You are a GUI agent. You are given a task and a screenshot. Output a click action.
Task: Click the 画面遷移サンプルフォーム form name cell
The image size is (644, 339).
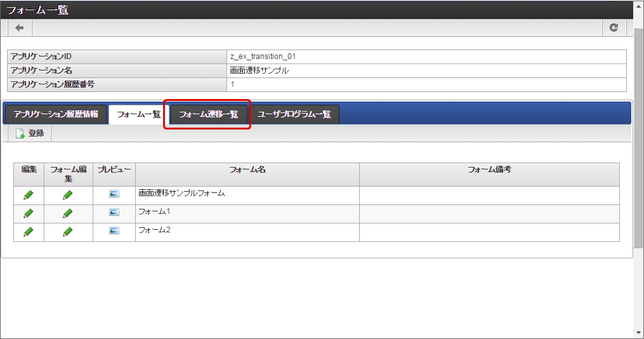(247, 195)
